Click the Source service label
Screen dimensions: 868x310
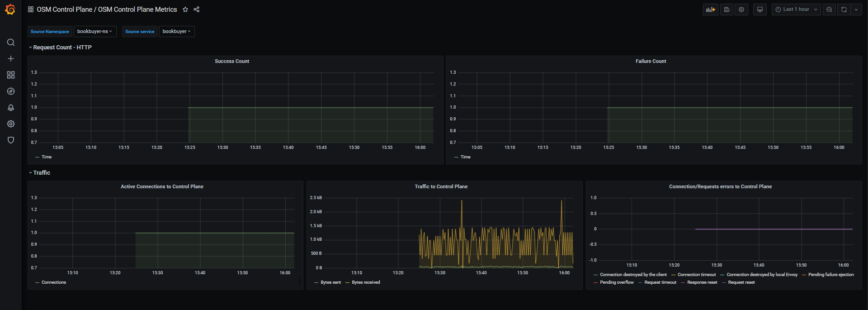(x=140, y=31)
